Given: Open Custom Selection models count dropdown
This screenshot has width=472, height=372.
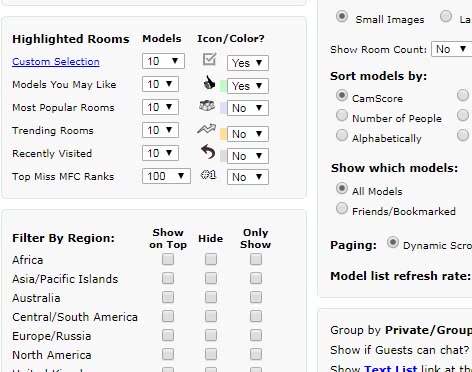Looking at the screenshot, I should pyautogui.click(x=163, y=61).
